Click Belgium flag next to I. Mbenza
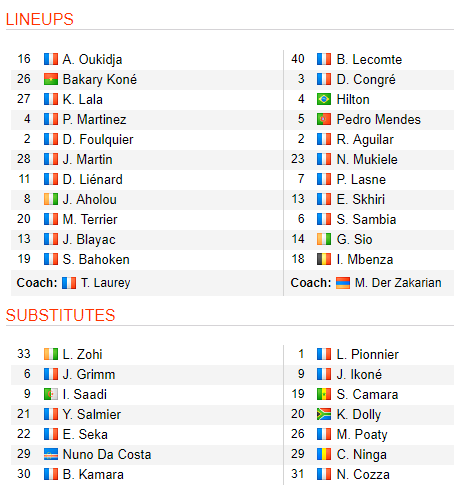Viewport: 454px width, 495px height. pyautogui.click(x=324, y=259)
